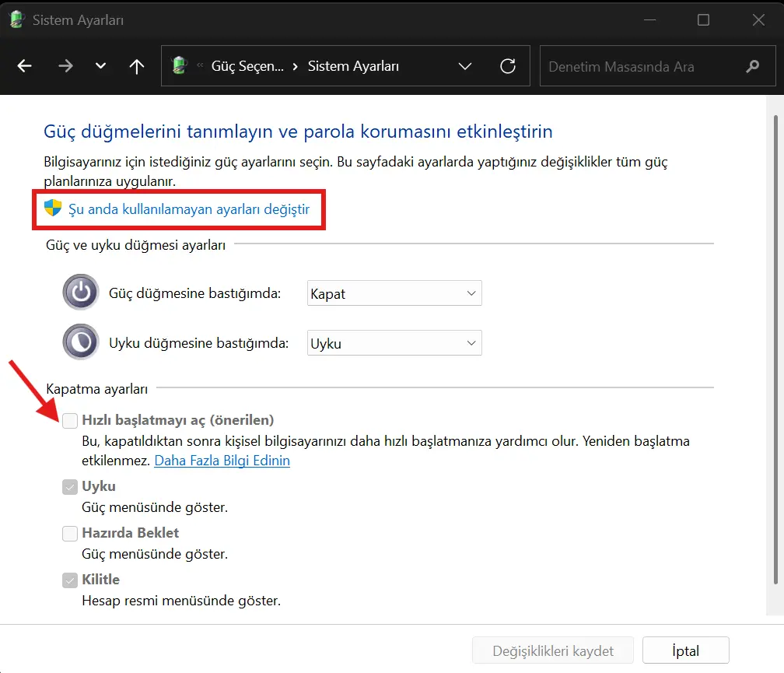Click the Denetim Masasında Ara search field
784x673 pixels.
658,66
